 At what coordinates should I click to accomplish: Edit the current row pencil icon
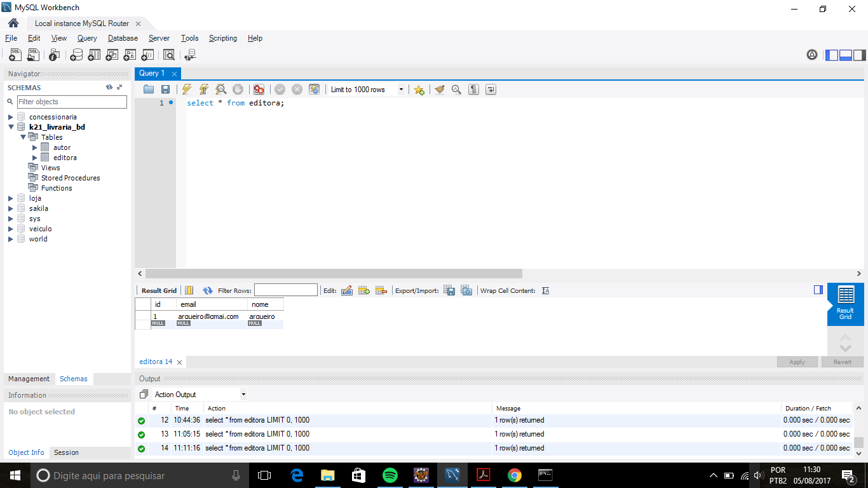[x=347, y=290]
